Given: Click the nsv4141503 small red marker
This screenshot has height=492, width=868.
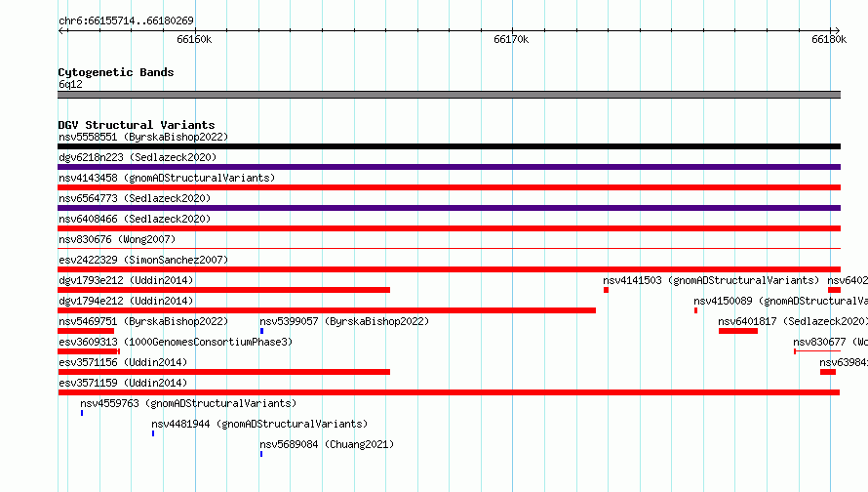Looking at the screenshot, I should tap(607, 290).
